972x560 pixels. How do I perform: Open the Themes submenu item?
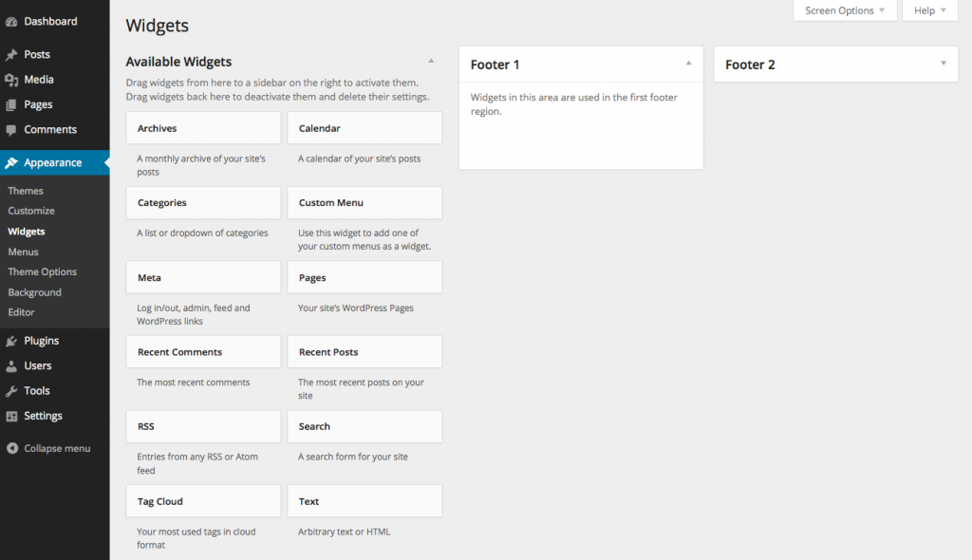point(26,191)
